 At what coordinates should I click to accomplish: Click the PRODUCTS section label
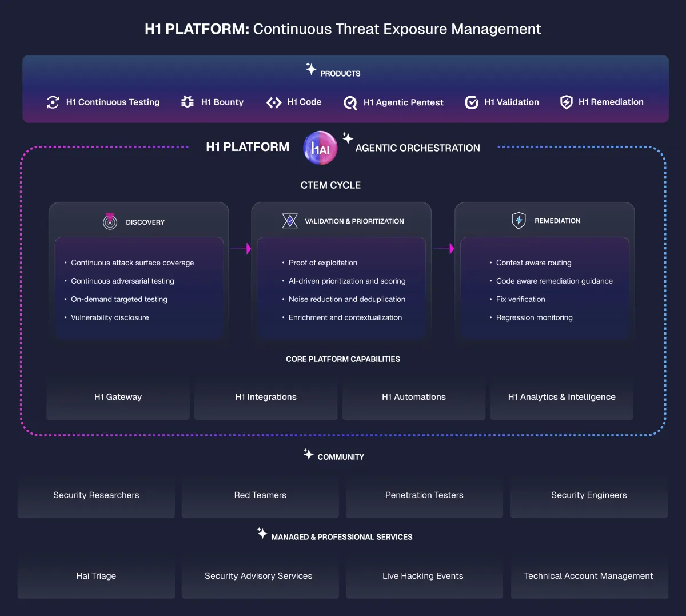click(340, 74)
